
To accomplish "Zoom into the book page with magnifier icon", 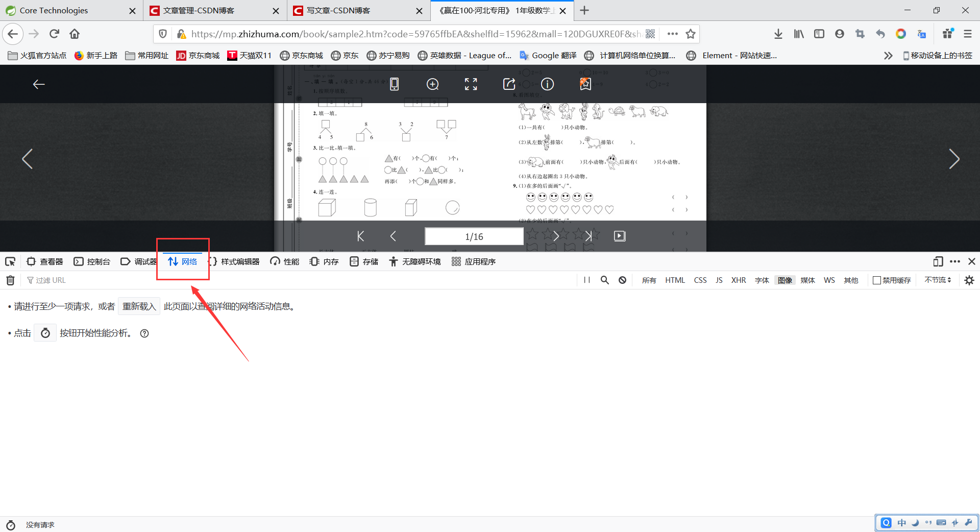I will coord(432,84).
